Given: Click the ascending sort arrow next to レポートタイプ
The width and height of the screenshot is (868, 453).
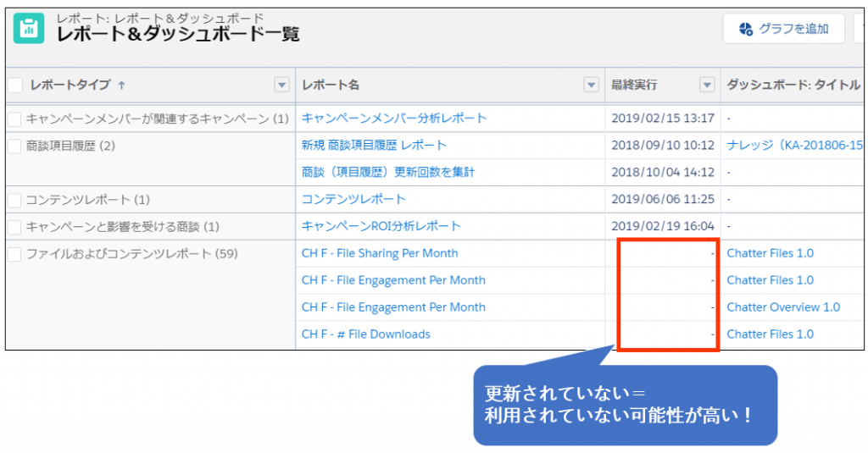Looking at the screenshot, I should [121, 86].
